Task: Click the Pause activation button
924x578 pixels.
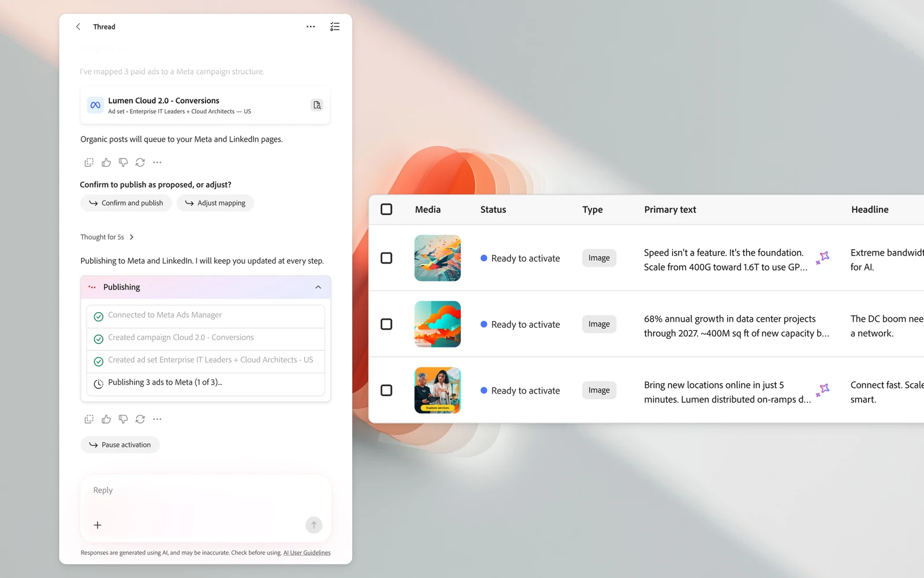Action: [120, 444]
